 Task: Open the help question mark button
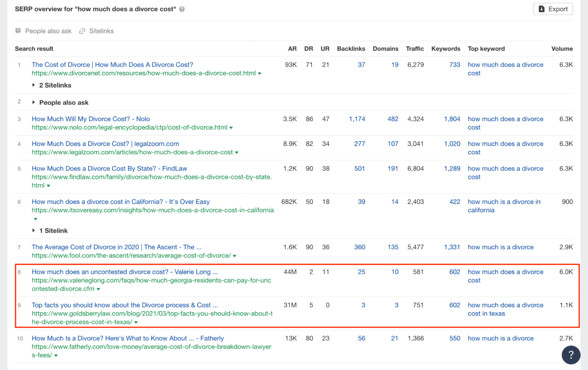click(571, 354)
